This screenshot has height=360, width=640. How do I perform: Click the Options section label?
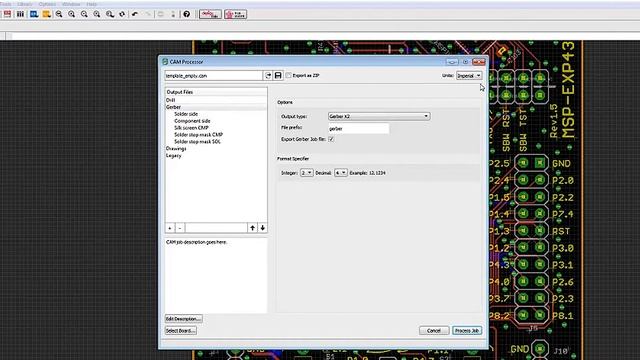pyautogui.click(x=285, y=102)
